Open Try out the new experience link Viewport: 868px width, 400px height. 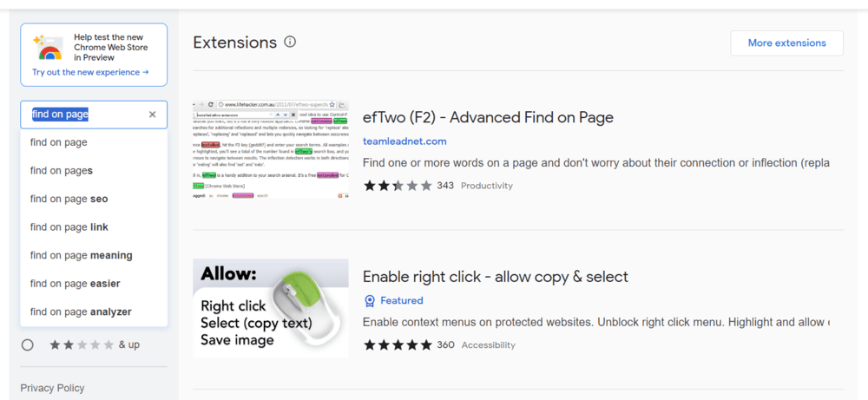pos(90,72)
